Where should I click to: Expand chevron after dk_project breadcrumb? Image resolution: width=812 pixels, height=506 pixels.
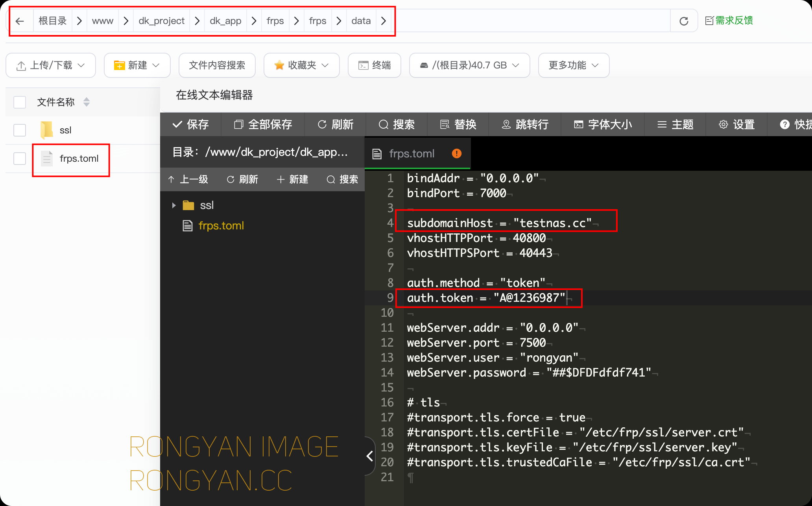click(x=197, y=21)
